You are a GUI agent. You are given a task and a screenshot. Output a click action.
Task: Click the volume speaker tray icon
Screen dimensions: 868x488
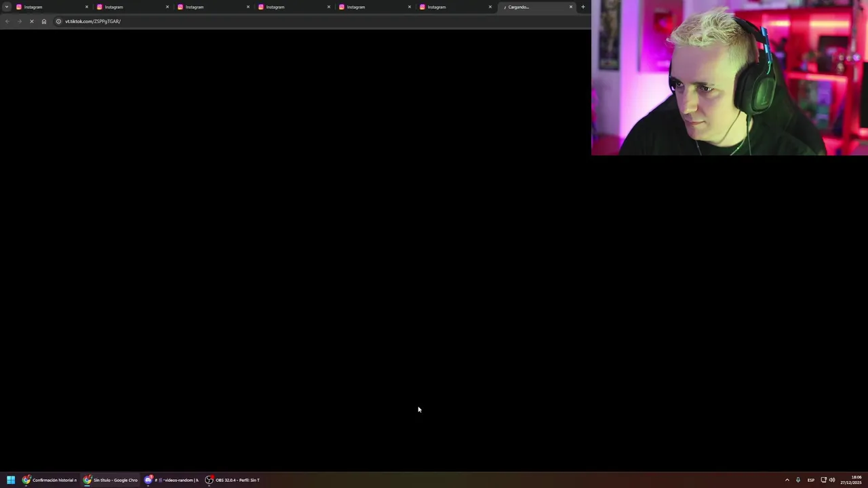[x=832, y=480]
